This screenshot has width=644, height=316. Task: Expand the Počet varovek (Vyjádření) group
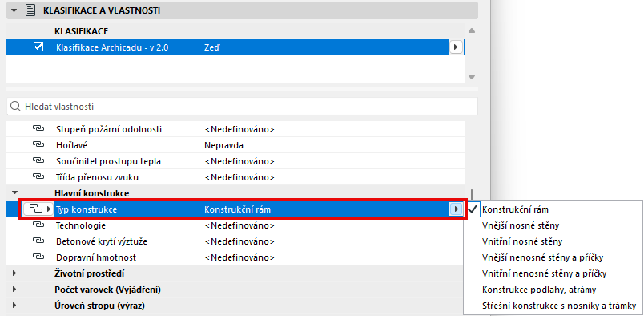click(15, 290)
